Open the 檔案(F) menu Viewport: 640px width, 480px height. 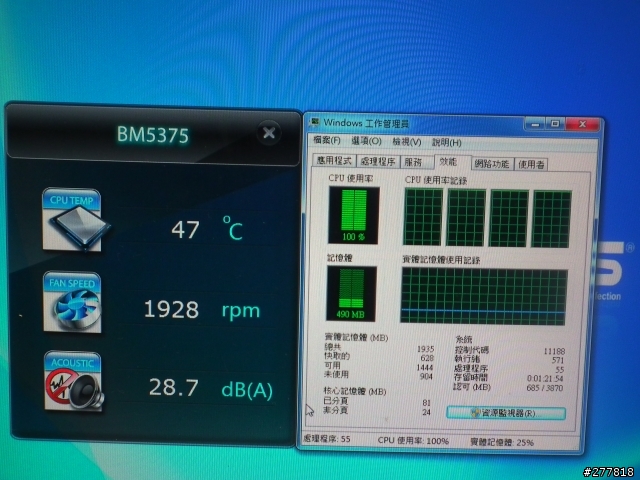coord(327,140)
